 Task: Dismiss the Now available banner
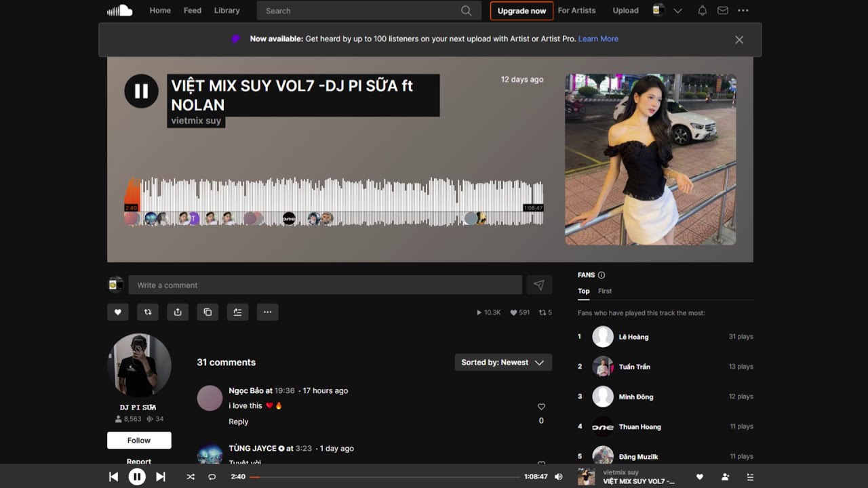pyautogui.click(x=739, y=40)
